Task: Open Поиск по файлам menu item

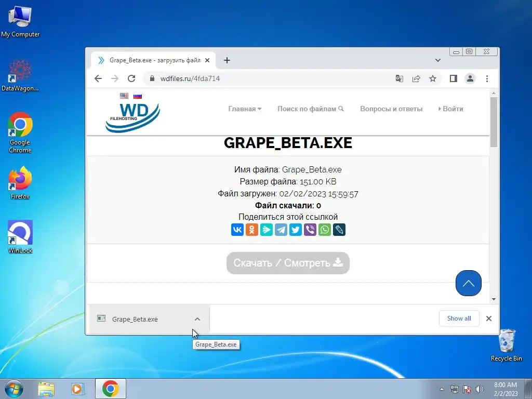Action: [311, 109]
